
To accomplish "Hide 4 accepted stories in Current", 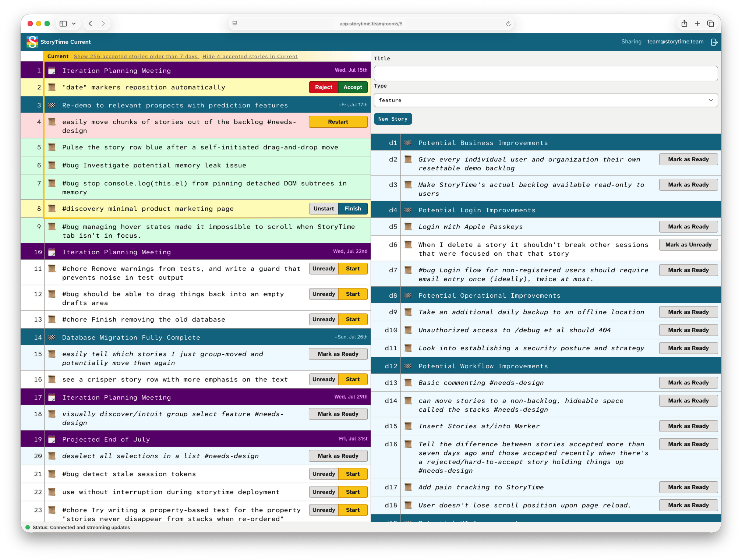I will (x=250, y=56).
